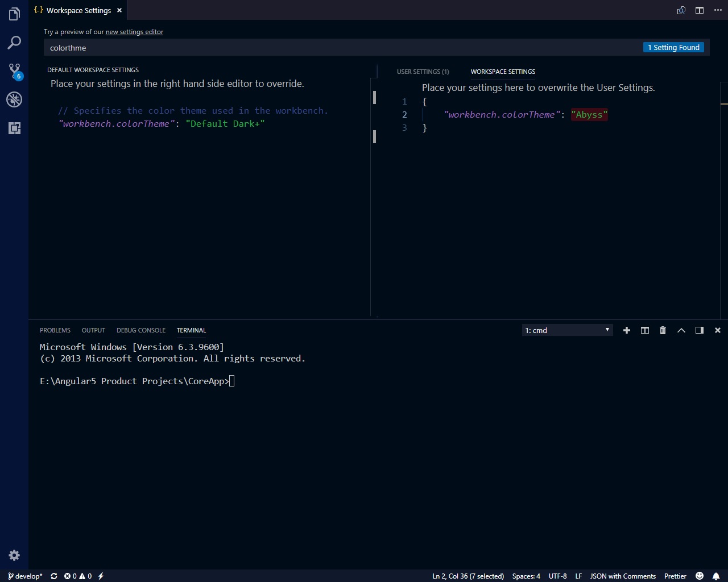Open the Problems panel tab
The image size is (728, 582).
55,330
